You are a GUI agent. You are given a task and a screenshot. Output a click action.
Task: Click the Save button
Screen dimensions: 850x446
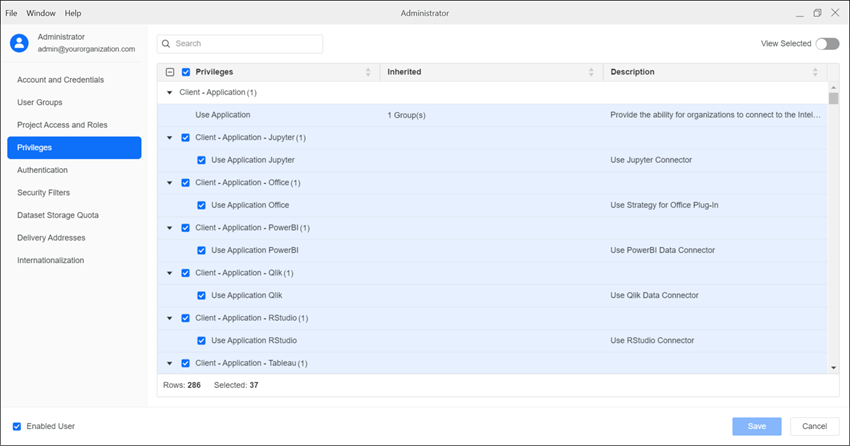pos(756,426)
